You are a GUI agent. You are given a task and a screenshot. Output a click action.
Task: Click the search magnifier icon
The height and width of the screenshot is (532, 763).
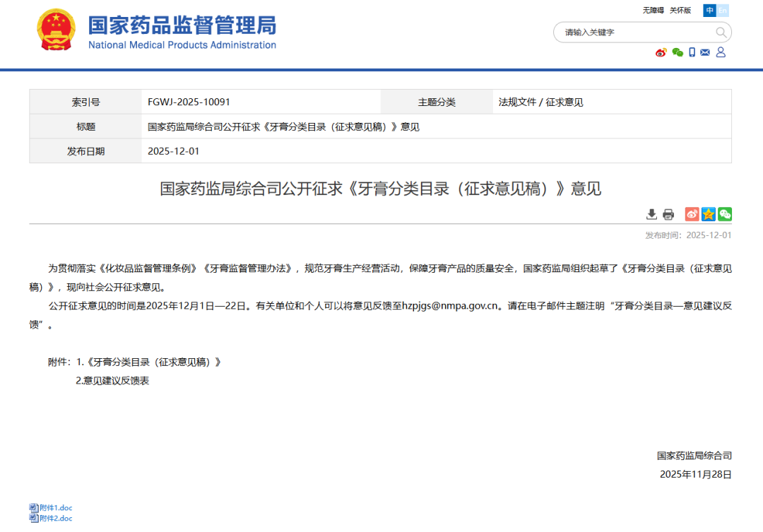click(x=721, y=32)
